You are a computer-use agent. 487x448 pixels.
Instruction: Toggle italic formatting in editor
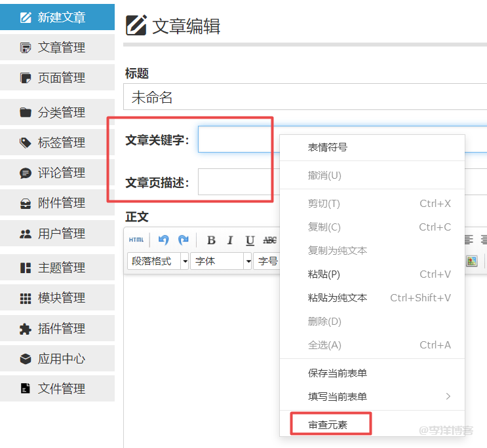click(x=230, y=240)
